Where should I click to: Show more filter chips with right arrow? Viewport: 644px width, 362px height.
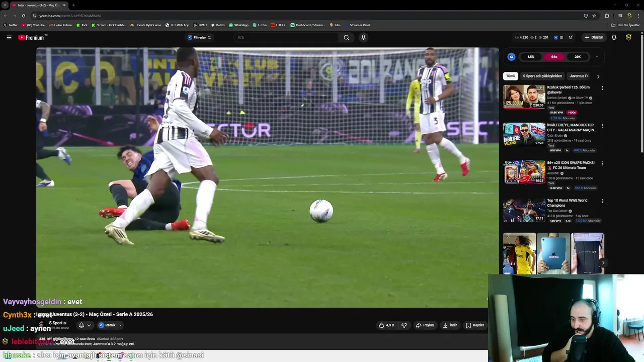[598, 76]
